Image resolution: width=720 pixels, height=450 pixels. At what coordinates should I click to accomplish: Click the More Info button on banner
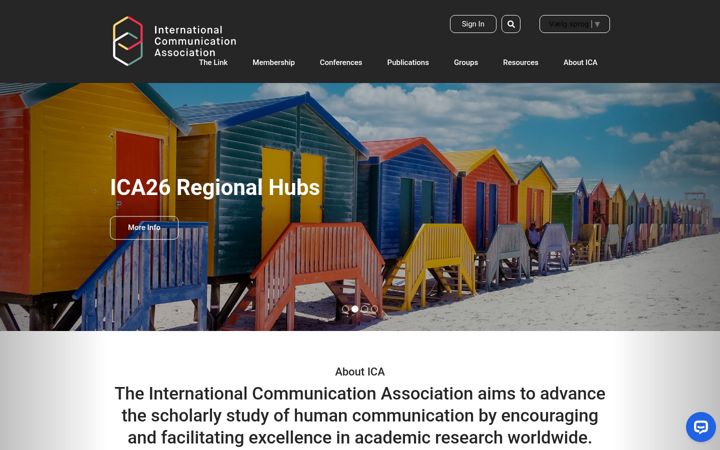point(144,227)
